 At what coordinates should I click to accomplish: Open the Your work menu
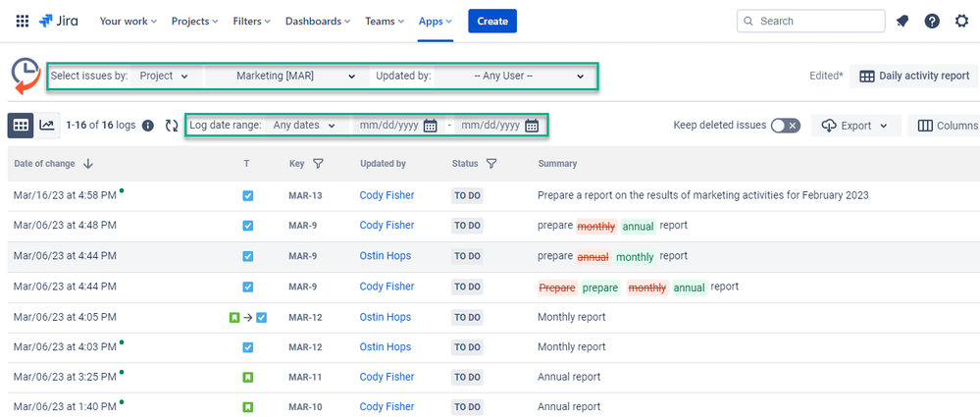[x=129, y=22]
